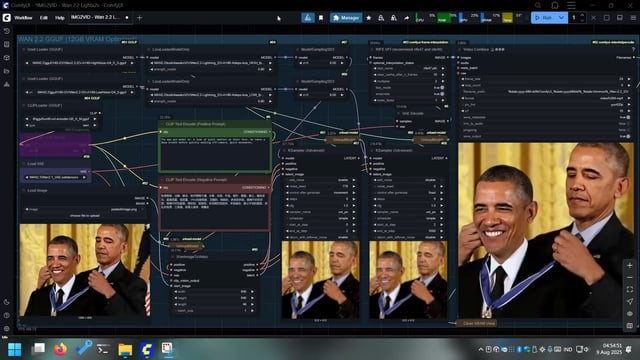Toggle dark theme moon icon
The height and width of the screenshot is (360, 640).
(x=7, y=302)
